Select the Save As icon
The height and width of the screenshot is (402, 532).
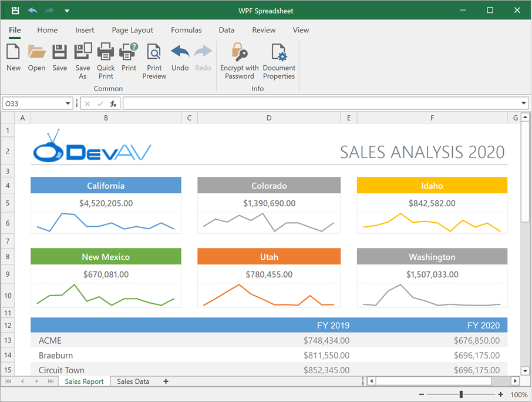[82, 56]
